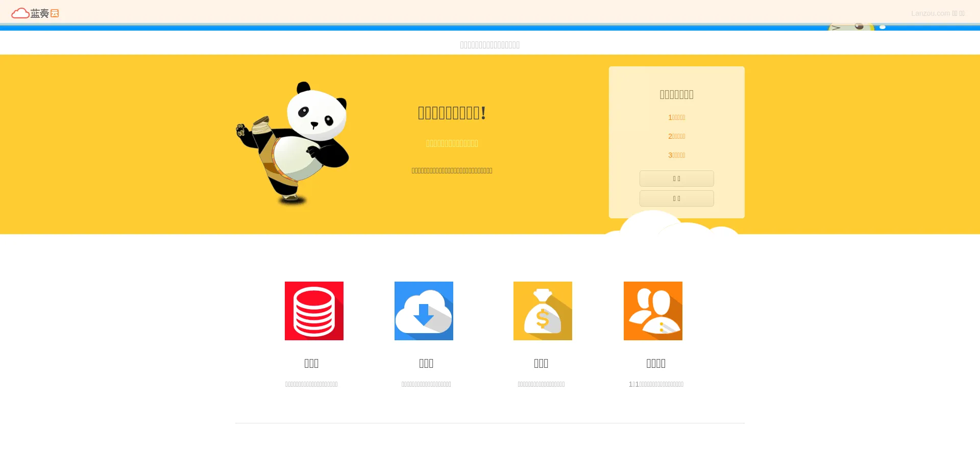This screenshot has height=453, width=980.
Task: Click the kung fu panda illustration
Action: (x=292, y=144)
